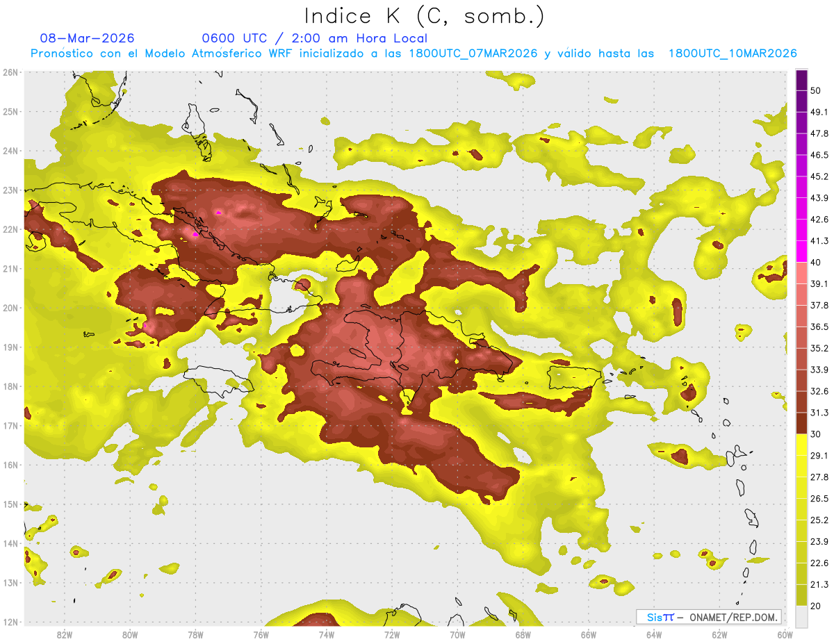Click the color scale value '49.1'
Screen dimensions: 834x644
pos(819,112)
